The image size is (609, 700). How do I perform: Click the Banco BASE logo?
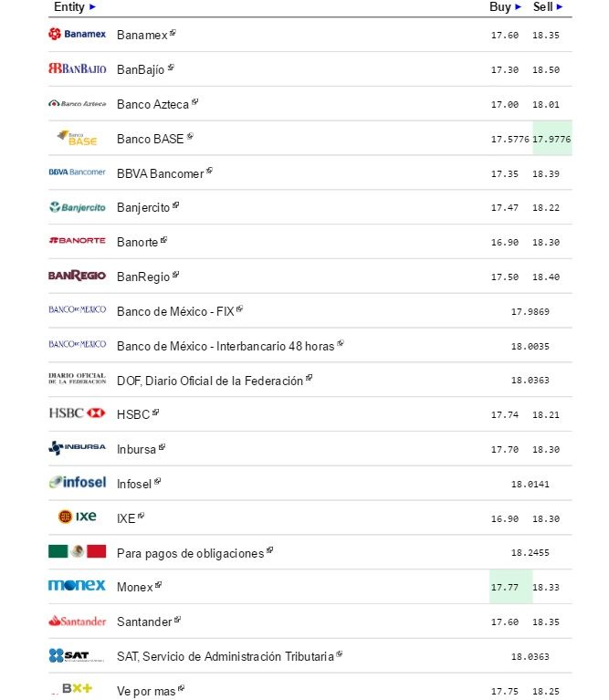coord(77,138)
